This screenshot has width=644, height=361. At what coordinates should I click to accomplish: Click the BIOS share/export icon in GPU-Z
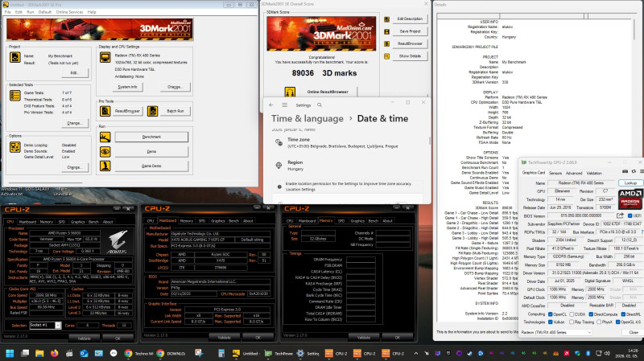click(620, 215)
